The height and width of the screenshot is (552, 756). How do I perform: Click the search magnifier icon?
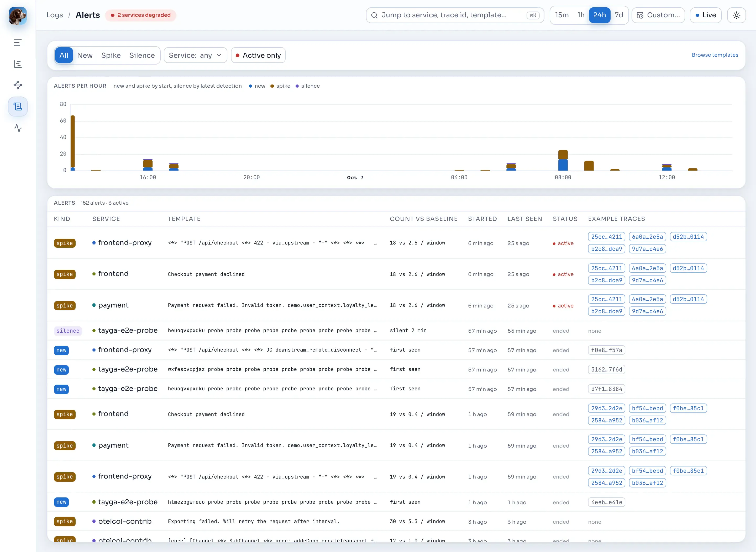pos(374,15)
